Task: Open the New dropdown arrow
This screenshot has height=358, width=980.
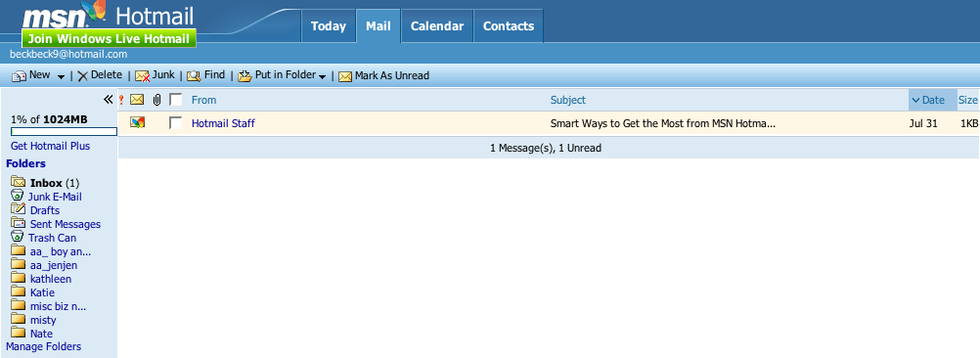Action: [62, 77]
